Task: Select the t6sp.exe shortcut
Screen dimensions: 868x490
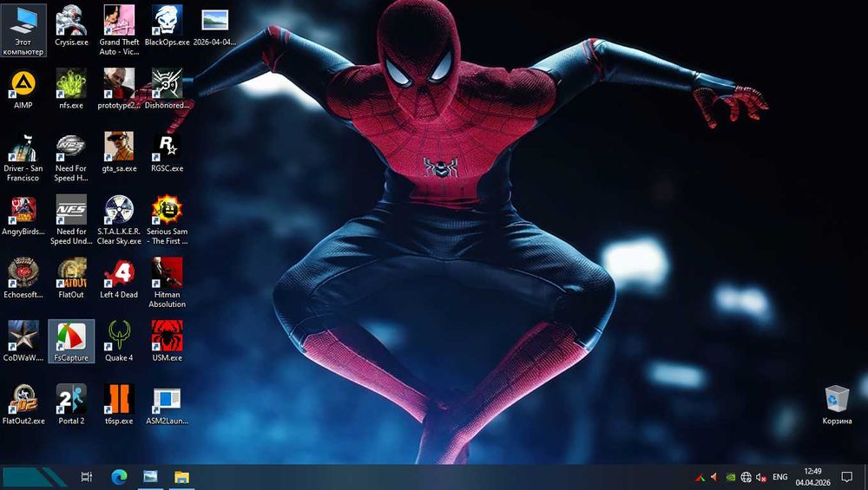Action: (x=119, y=404)
